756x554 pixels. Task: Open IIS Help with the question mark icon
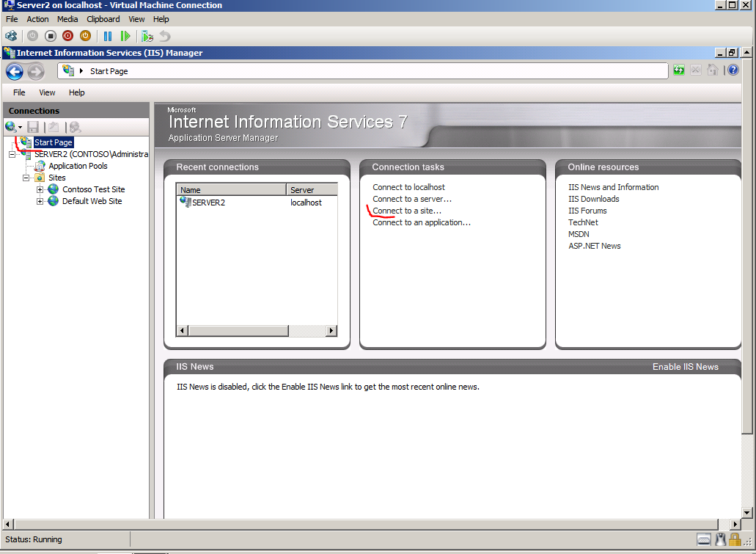733,70
